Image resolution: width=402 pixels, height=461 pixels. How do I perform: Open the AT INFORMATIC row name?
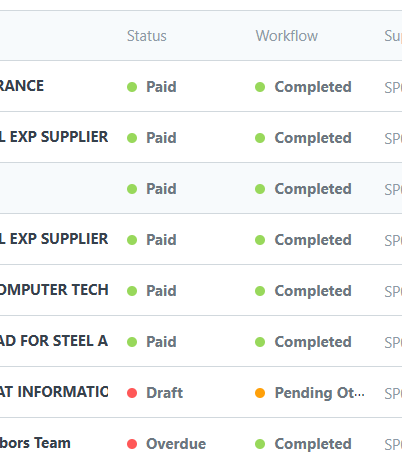click(x=54, y=392)
